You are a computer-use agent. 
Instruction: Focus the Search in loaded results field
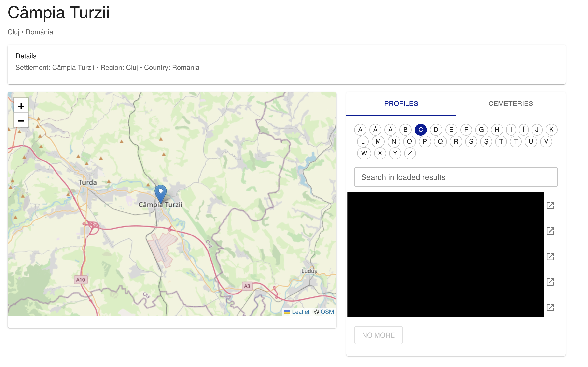(x=456, y=177)
